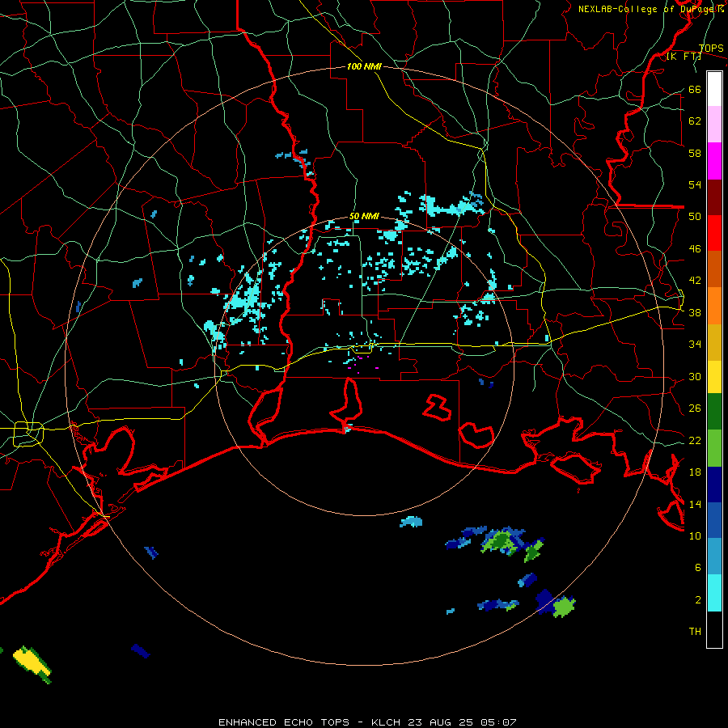Click the light green legend swatch

714,448
